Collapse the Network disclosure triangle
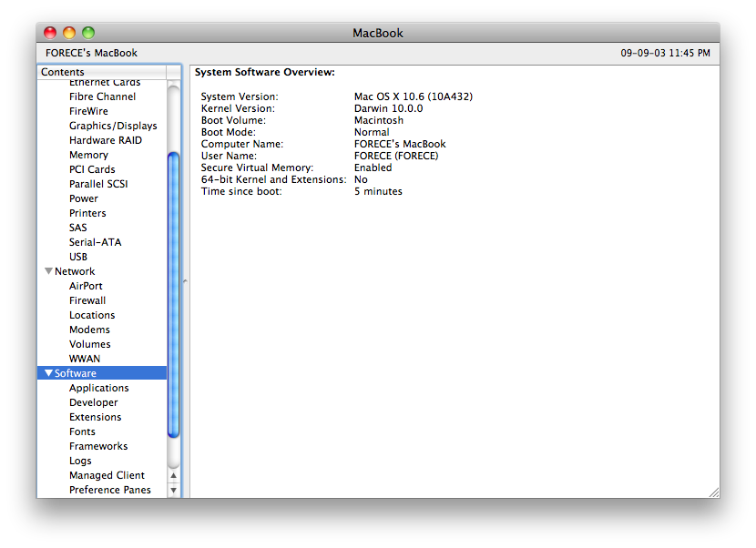The height and width of the screenshot is (548, 756). pyautogui.click(x=48, y=271)
